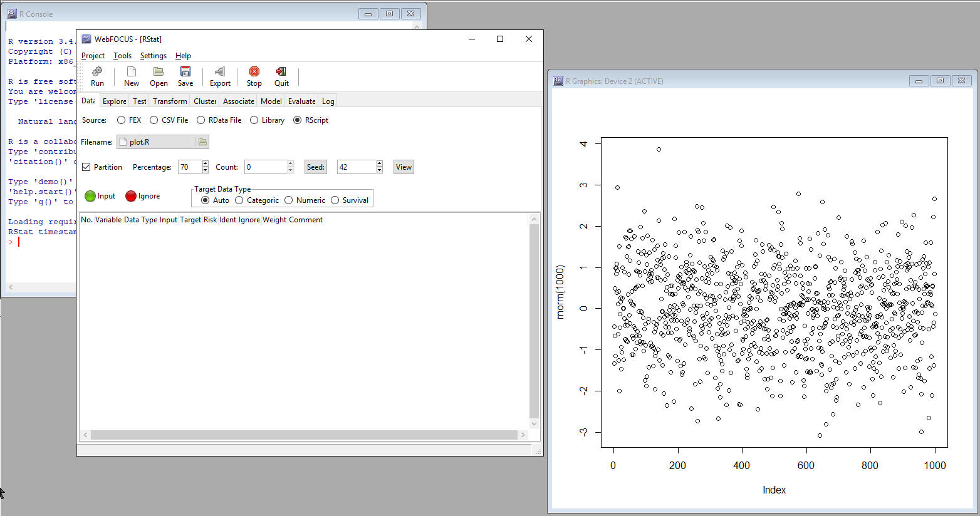Switch to the Test tab

pos(139,101)
